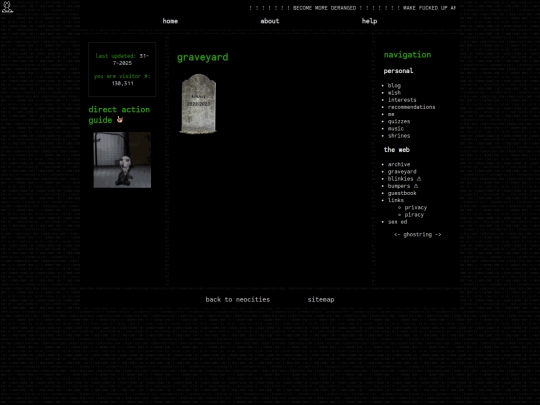Open the sitemap link
The image size is (540, 405).
tap(321, 300)
